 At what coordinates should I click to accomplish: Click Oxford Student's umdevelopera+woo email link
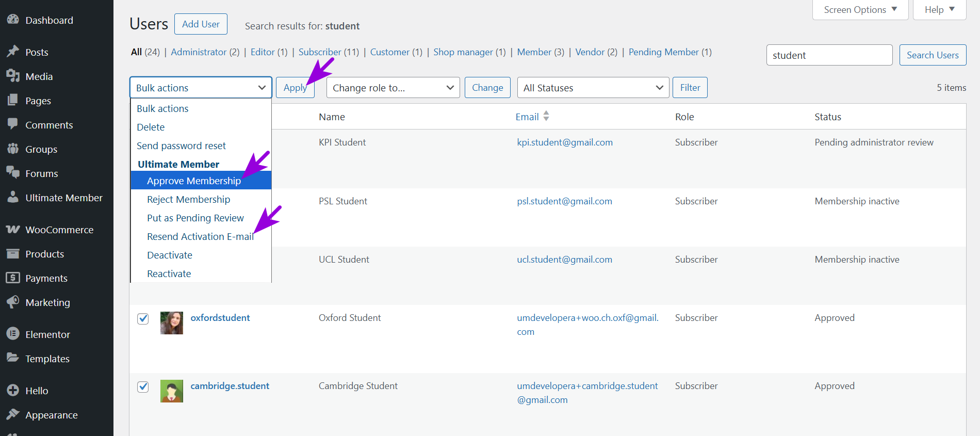tap(587, 325)
